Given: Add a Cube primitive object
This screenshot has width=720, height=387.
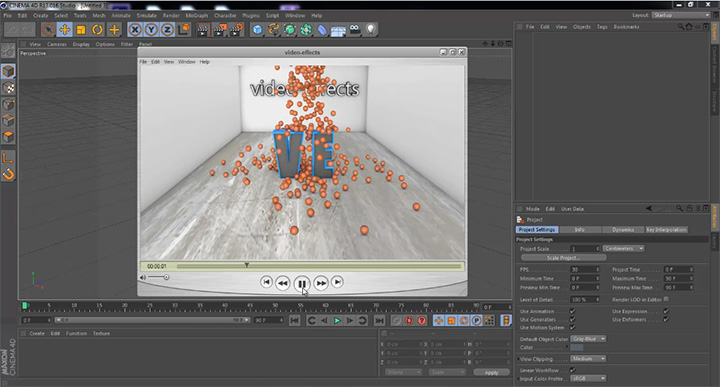Looking at the screenshot, I should point(257,30).
